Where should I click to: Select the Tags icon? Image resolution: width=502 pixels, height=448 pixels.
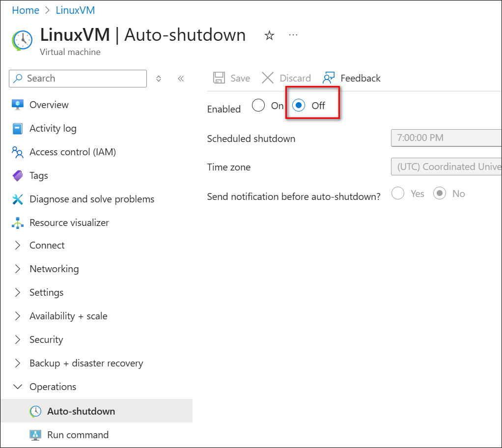[18, 175]
